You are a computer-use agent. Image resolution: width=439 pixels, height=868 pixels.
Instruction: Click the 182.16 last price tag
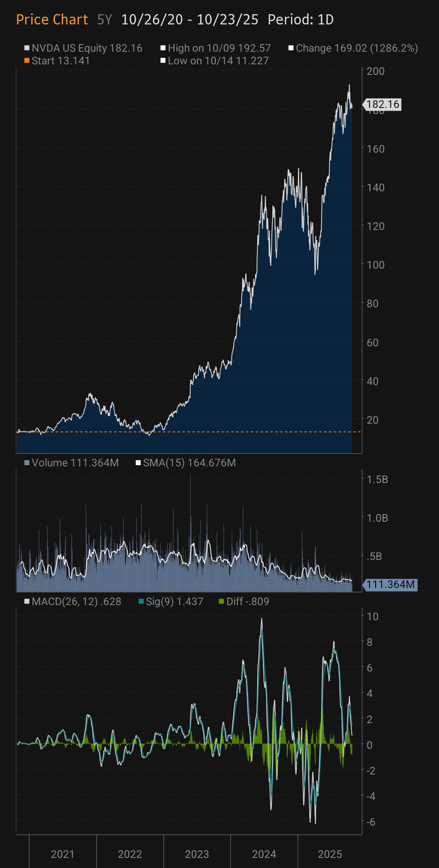pos(382,105)
